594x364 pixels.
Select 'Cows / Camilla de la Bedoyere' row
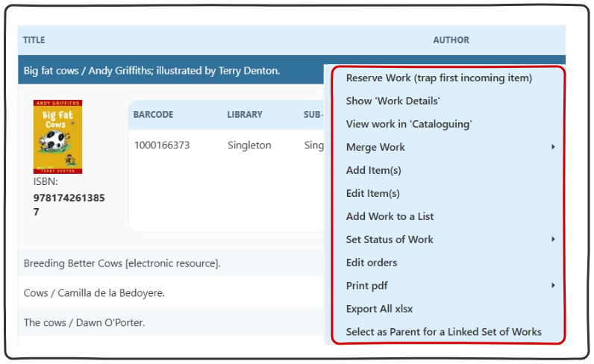coord(94,293)
